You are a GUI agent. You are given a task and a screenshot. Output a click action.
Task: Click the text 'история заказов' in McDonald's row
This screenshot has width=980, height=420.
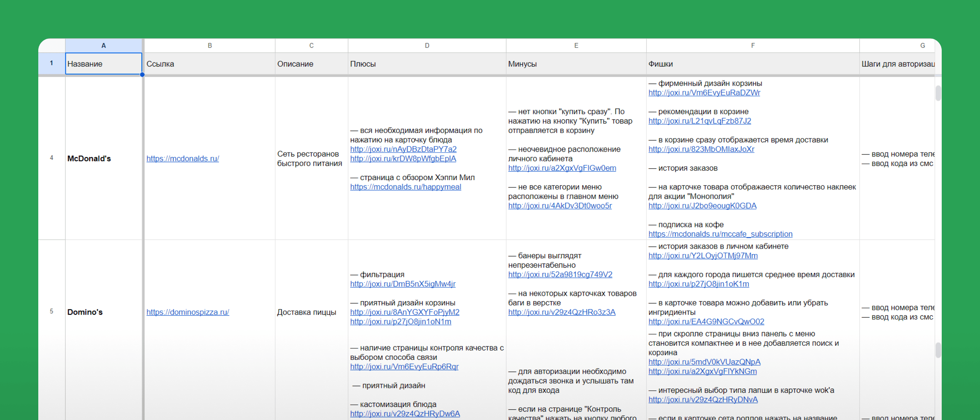click(x=688, y=168)
